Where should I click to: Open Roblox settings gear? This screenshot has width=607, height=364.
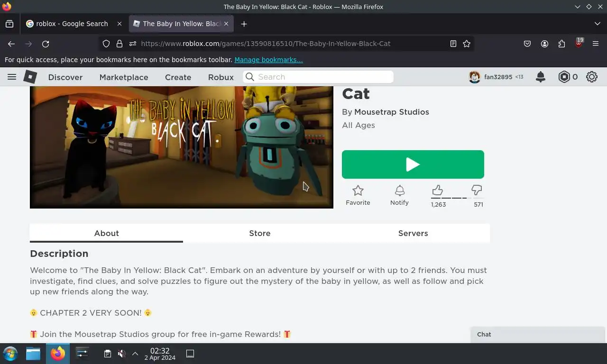pyautogui.click(x=592, y=77)
